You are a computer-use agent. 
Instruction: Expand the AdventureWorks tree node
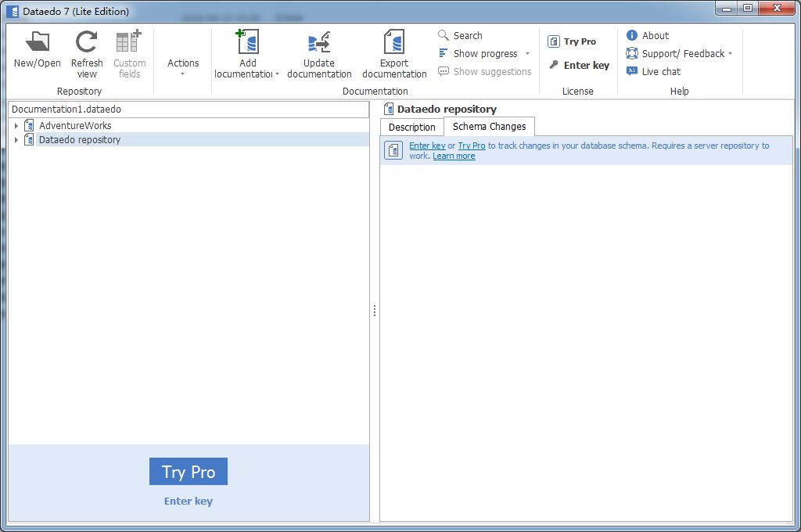(x=16, y=126)
